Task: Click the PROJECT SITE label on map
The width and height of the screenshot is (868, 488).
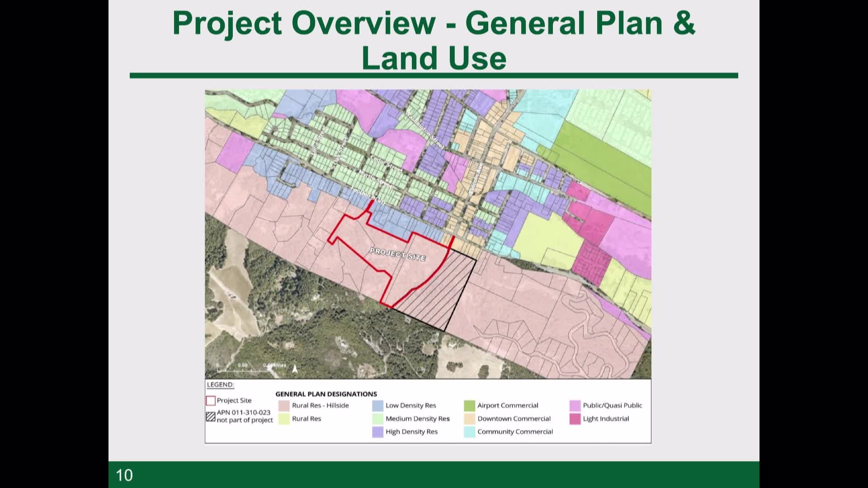Action: [x=397, y=254]
